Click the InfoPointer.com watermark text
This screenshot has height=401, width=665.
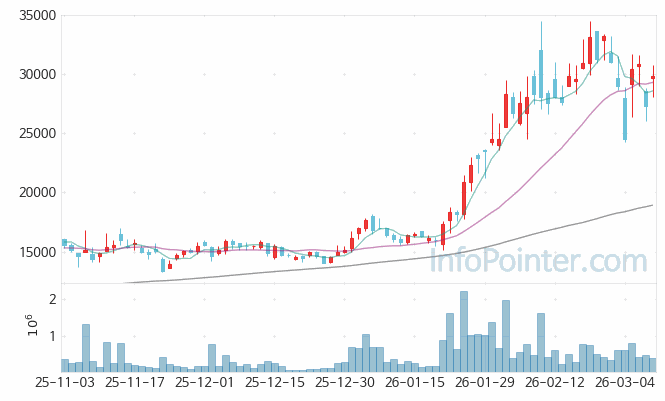(538, 262)
